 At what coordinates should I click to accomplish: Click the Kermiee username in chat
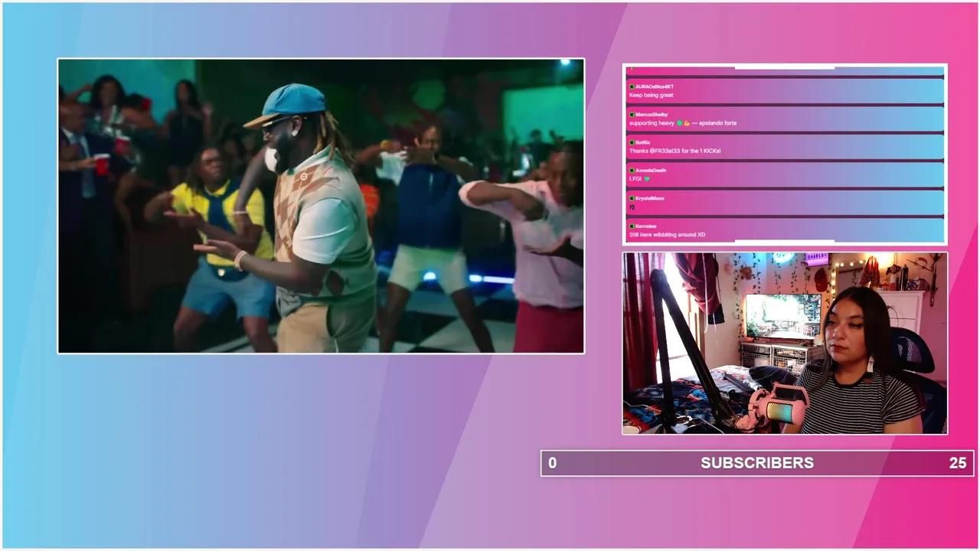645,227
